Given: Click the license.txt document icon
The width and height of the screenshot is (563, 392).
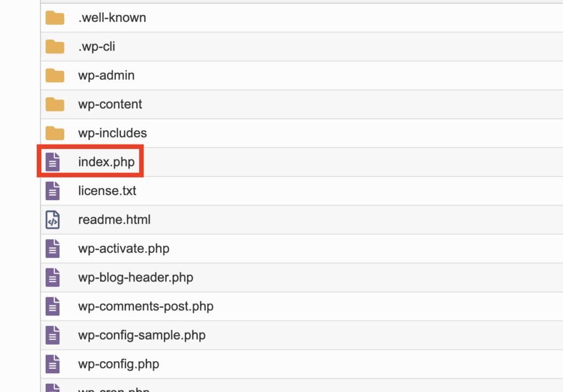Looking at the screenshot, I should pos(52,191).
